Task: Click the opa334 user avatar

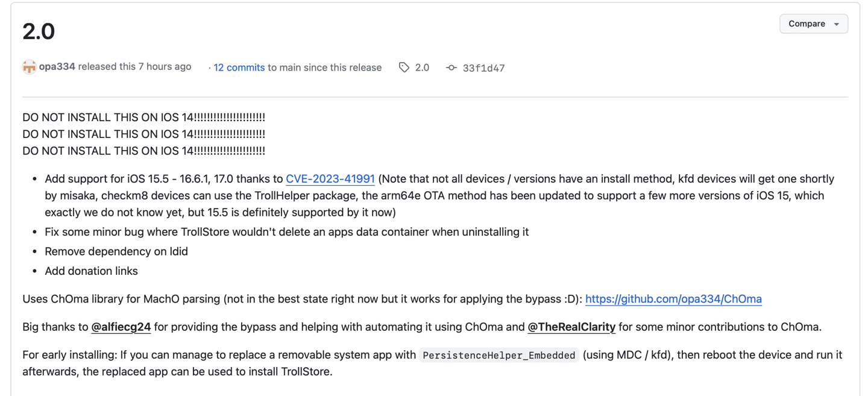Action: (x=29, y=67)
